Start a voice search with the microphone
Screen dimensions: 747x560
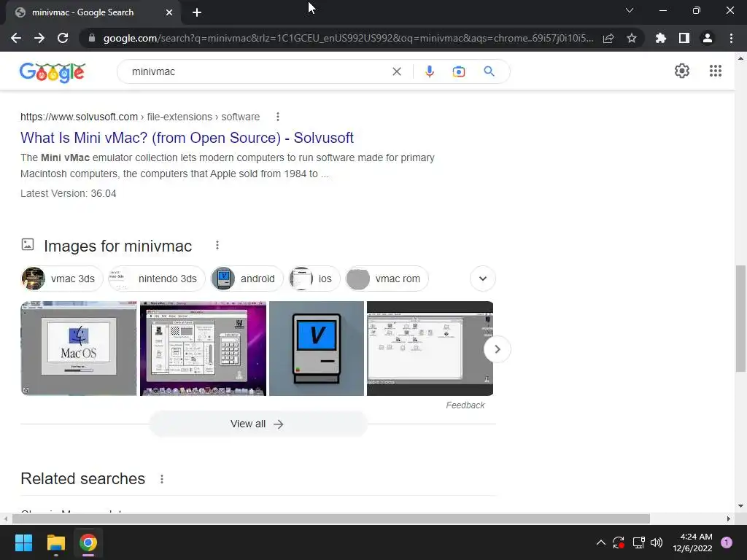coord(429,71)
